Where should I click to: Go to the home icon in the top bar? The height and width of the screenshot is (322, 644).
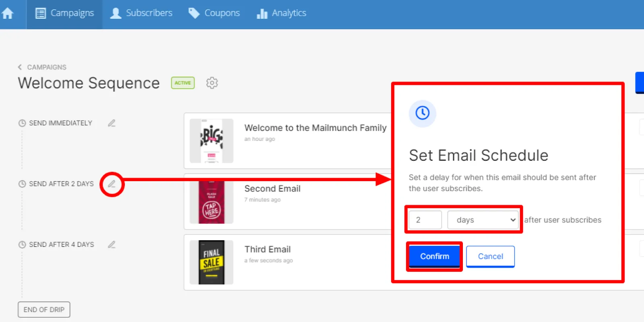pyautogui.click(x=8, y=14)
